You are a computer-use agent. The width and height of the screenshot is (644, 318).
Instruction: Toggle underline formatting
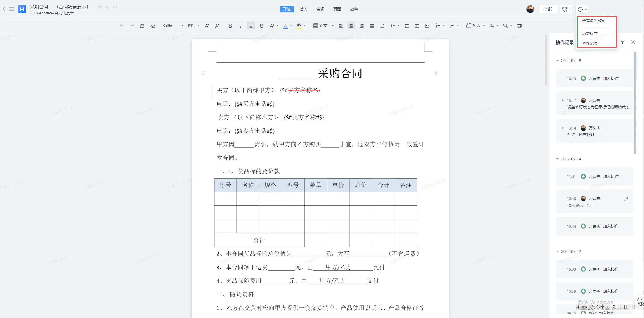coord(251,26)
